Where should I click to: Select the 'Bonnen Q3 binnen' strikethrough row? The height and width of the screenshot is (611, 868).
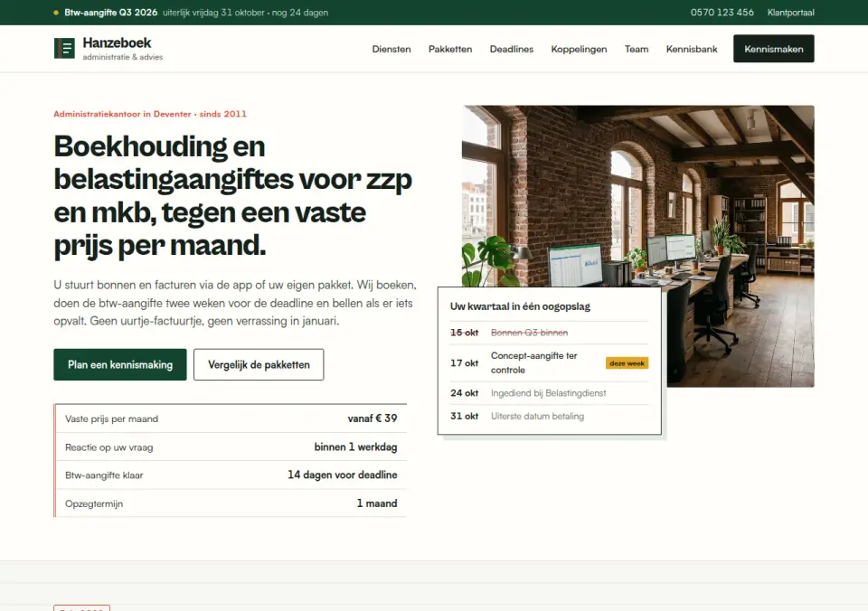(x=549, y=333)
